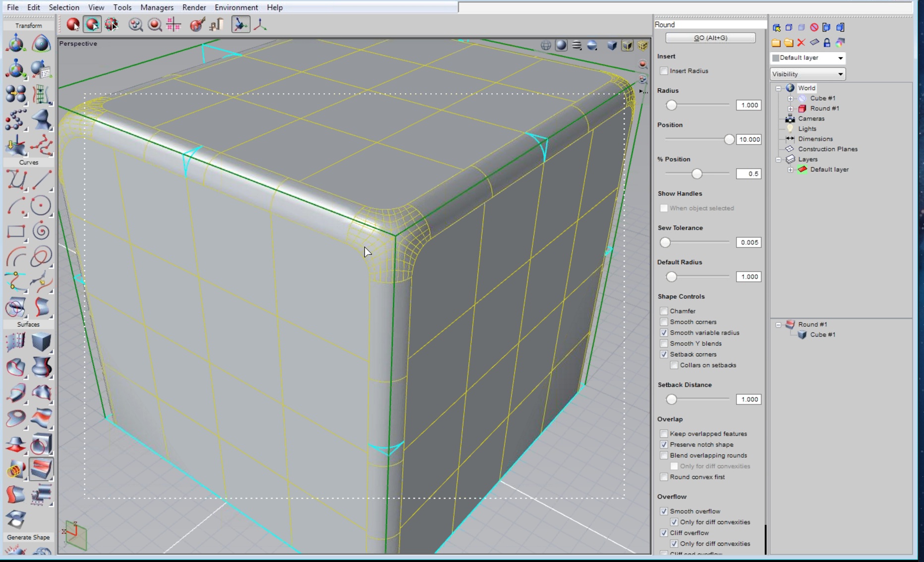
Task: Select the Translate tool in Transform
Action: (x=16, y=44)
